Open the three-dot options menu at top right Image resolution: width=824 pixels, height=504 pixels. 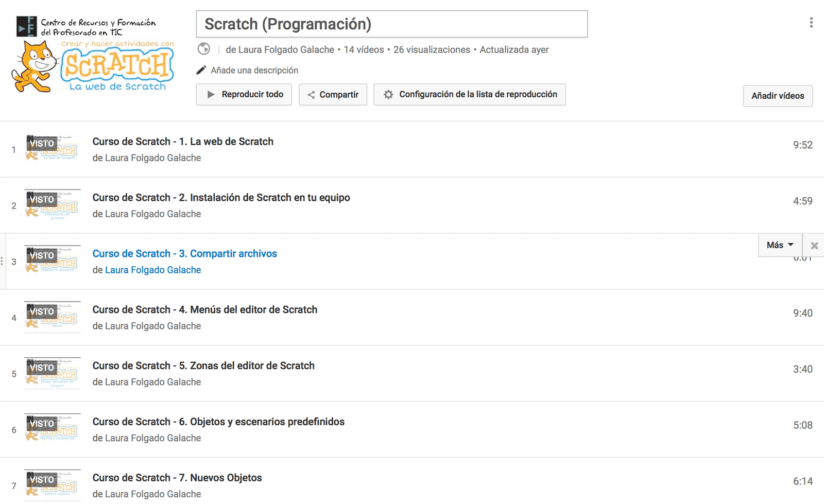point(811,23)
